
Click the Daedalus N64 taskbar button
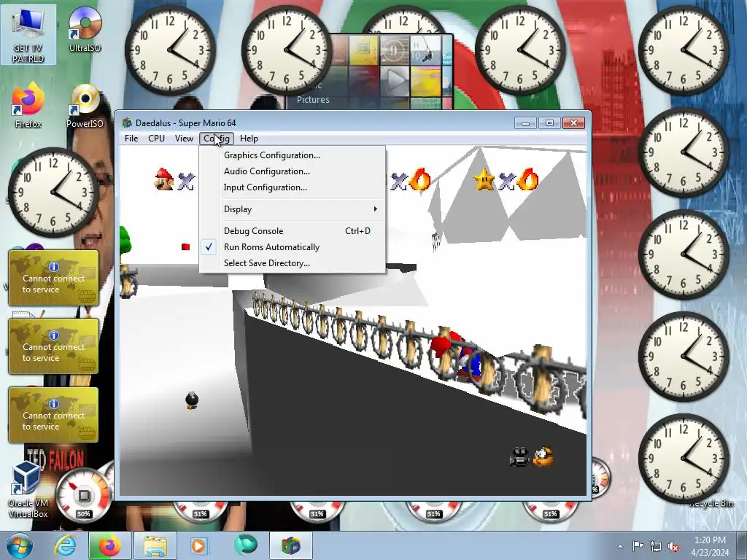291,545
